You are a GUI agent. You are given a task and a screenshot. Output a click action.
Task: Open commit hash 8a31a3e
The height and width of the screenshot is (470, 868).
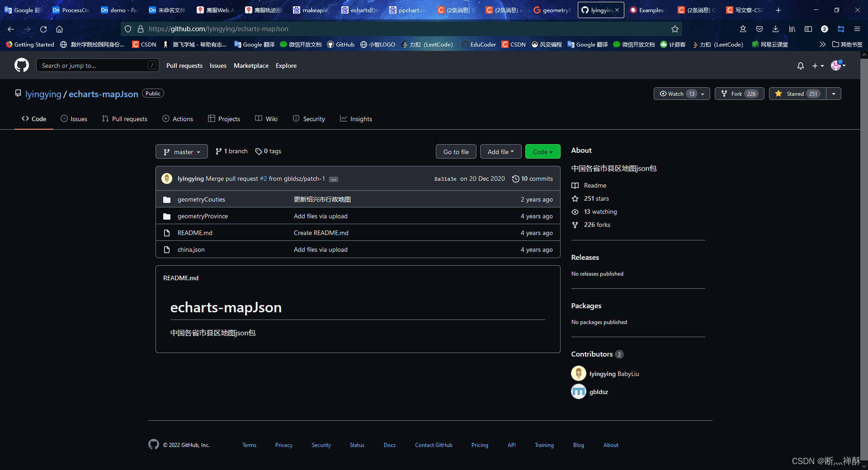(445, 179)
